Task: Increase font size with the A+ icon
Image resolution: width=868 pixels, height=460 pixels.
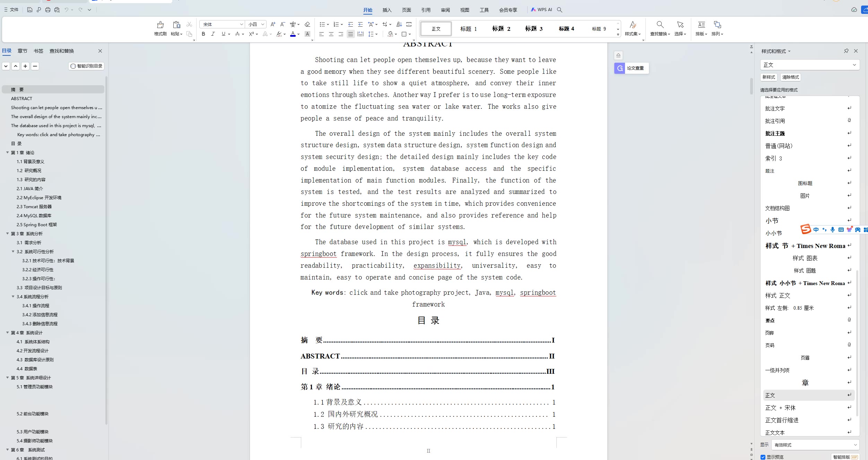Action: click(273, 24)
